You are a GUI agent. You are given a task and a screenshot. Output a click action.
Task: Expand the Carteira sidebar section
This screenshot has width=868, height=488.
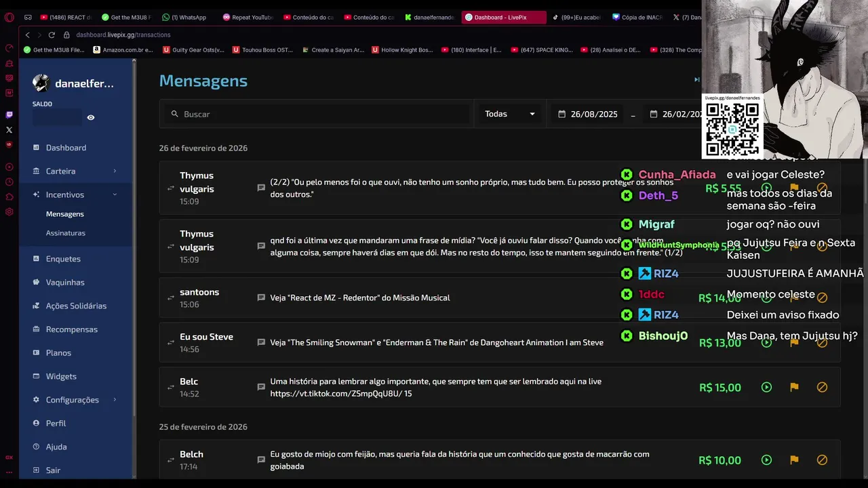(75, 171)
